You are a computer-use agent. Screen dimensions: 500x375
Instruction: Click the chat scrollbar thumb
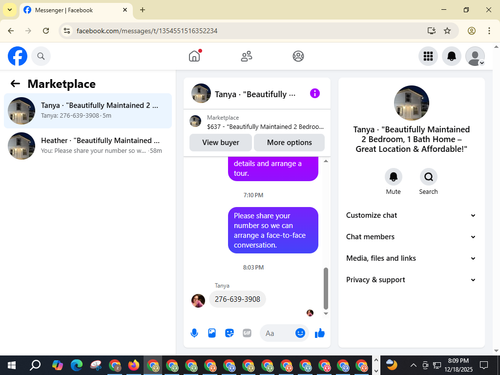coord(326,288)
